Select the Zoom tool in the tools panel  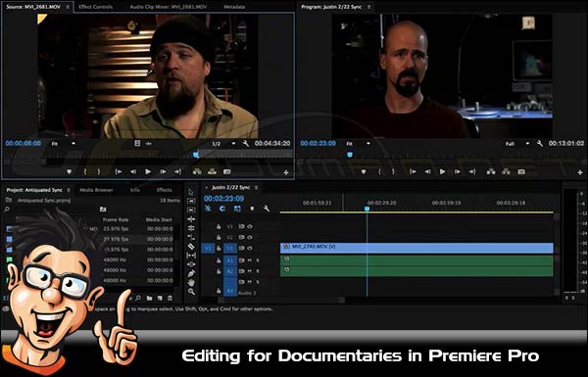(191, 292)
